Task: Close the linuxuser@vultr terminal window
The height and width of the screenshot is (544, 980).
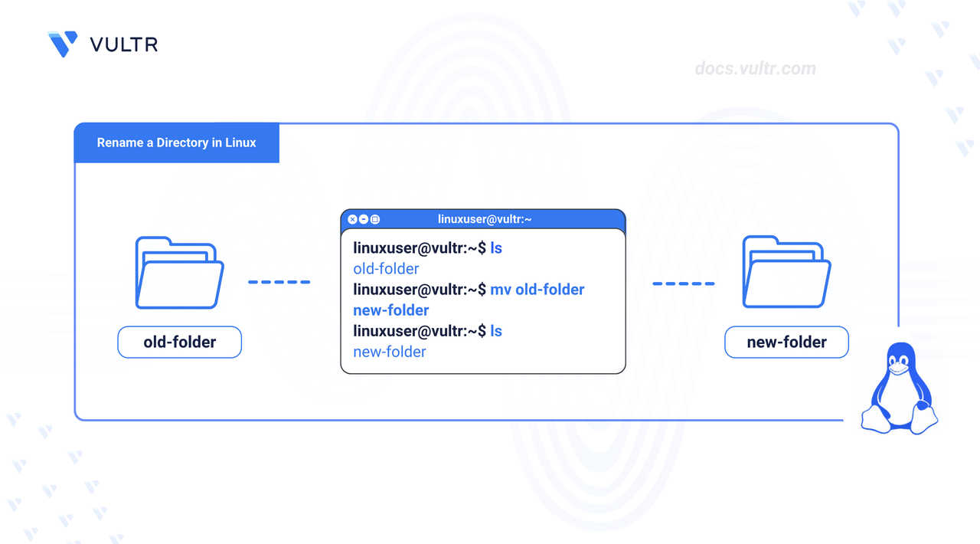Action: (x=352, y=220)
